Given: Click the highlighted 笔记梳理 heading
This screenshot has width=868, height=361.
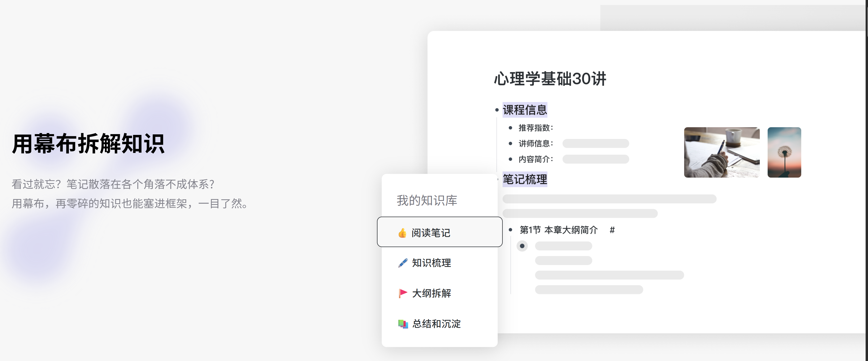Looking at the screenshot, I should [x=525, y=179].
